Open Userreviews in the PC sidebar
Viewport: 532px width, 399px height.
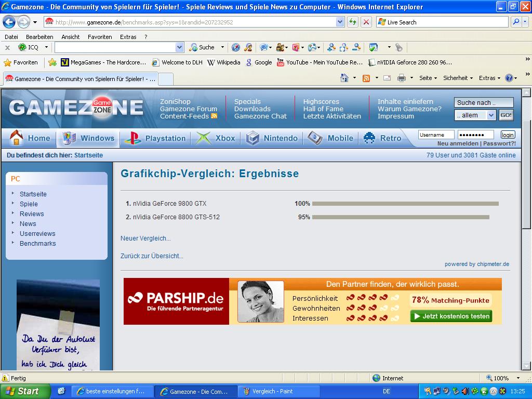[x=37, y=233]
